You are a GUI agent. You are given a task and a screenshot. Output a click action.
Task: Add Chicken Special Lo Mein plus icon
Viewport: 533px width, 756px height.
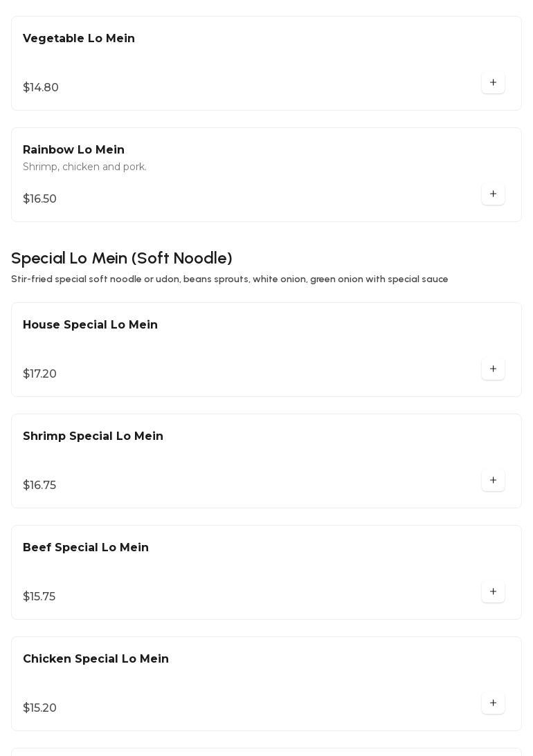pos(493,703)
